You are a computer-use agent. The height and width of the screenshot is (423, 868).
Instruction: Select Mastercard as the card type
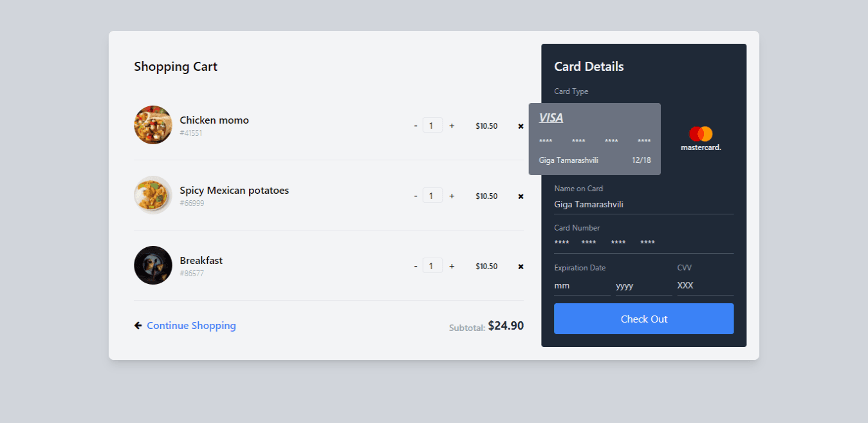click(701, 138)
